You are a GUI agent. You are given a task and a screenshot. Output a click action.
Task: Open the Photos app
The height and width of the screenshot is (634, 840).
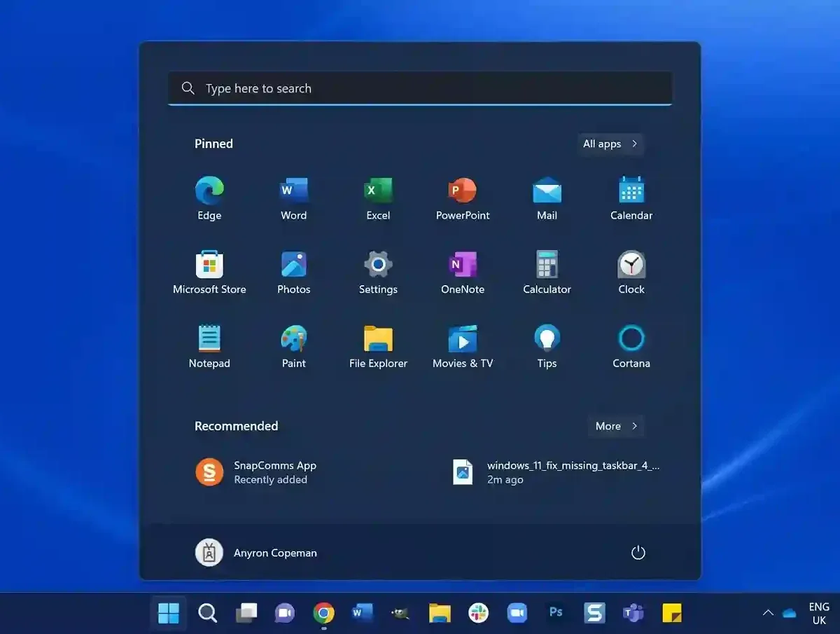click(x=294, y=273)
